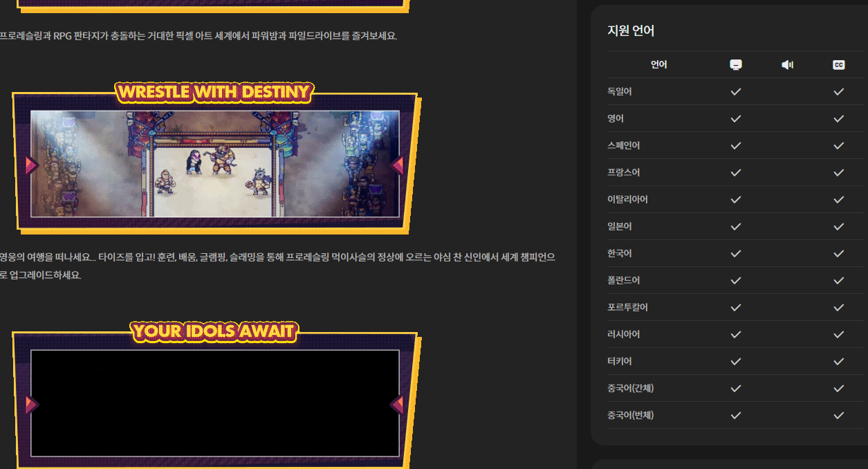Click the subtitles checkmark in the 포르투갈어 row

coord(839,307)
